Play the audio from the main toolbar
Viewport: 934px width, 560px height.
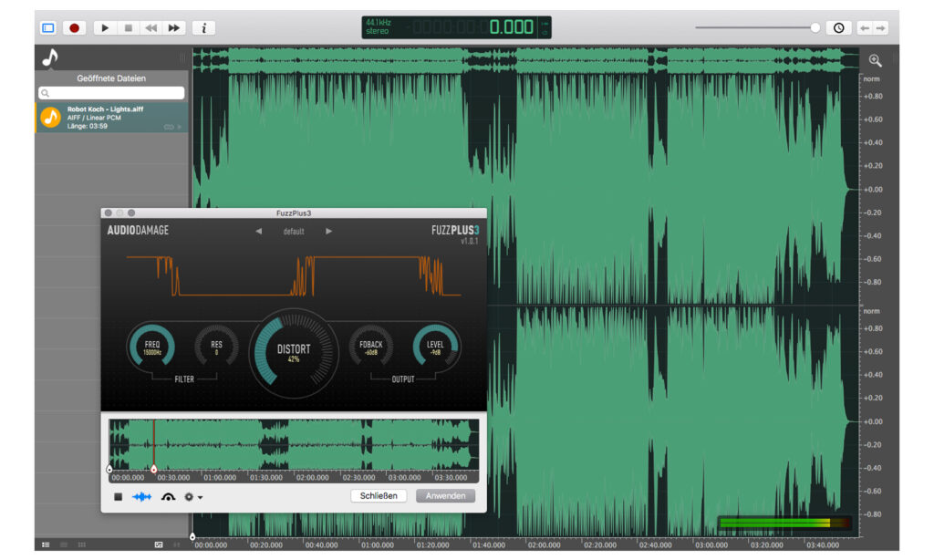pos(105,28)
